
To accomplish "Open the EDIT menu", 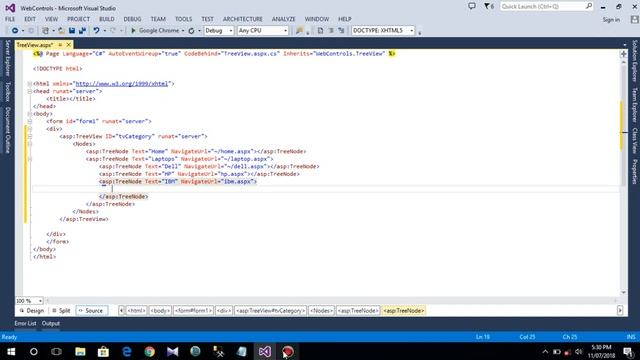I will pyautogui.click(x=30, y=19).
